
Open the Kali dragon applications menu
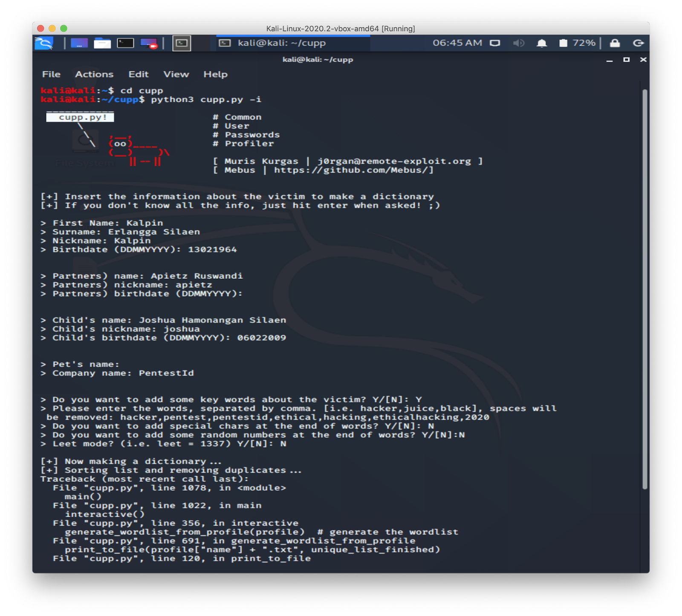pos(43,43)
